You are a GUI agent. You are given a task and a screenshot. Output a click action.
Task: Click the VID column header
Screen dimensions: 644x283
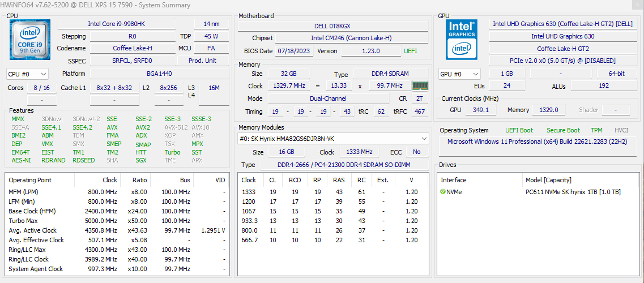(211, 180)
